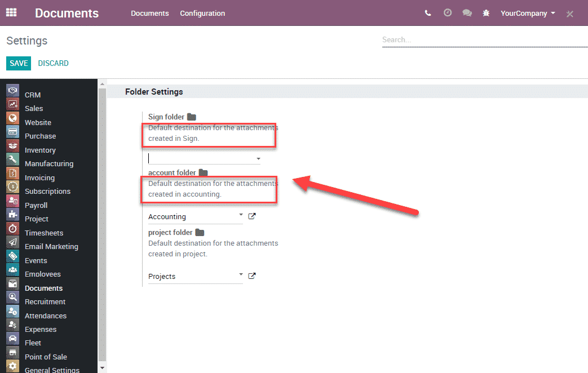This screenshot has height=373, width=588.
Task: Click the sidebar scroll-up arrow
Action: [102, 85]
